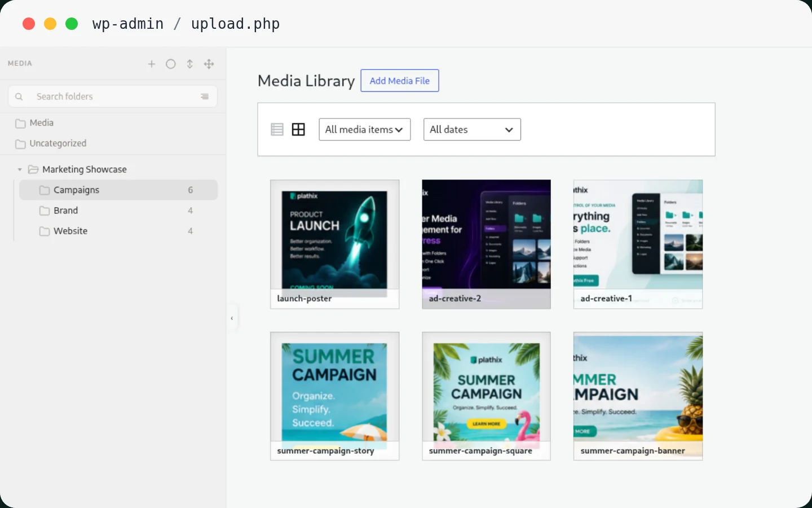Click the MEDIA sidebar heading label

tap(20, 63)
